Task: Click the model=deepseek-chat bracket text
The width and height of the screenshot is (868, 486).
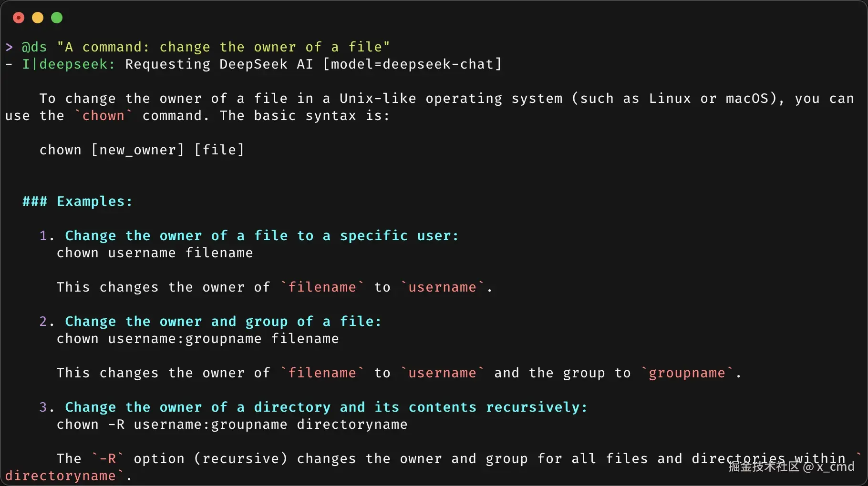Action: (413, 64)
